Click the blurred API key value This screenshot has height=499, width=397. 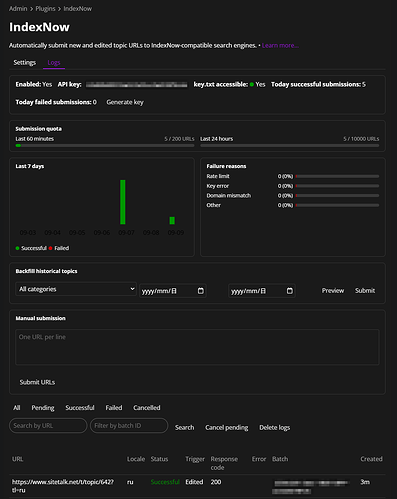[x=137, y=85]
